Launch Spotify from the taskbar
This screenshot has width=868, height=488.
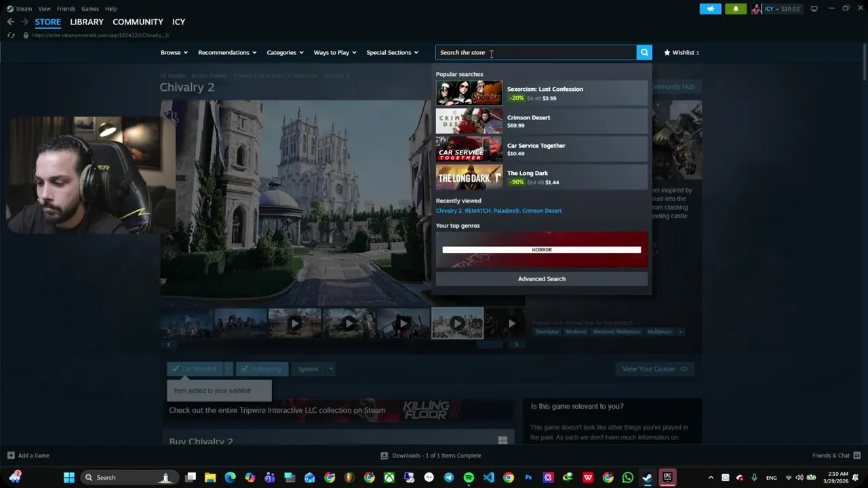pos(469,478)
